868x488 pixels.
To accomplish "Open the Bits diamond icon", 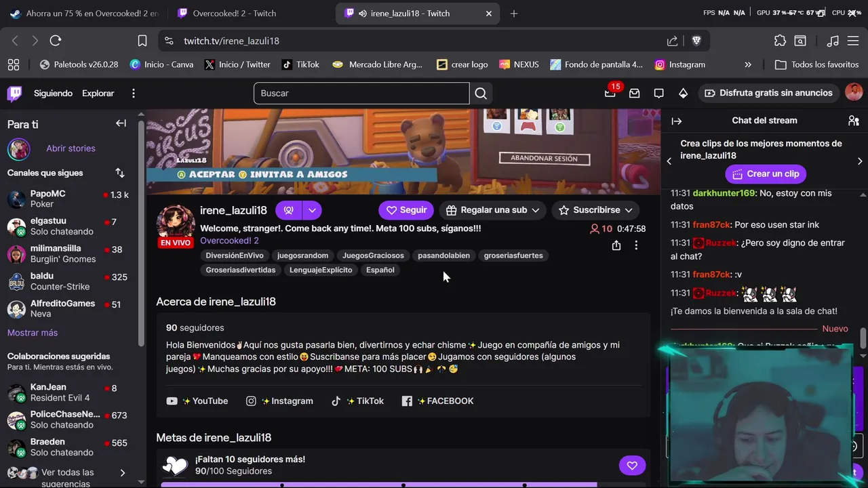I will pyautogui.click(x=683, y=93).
